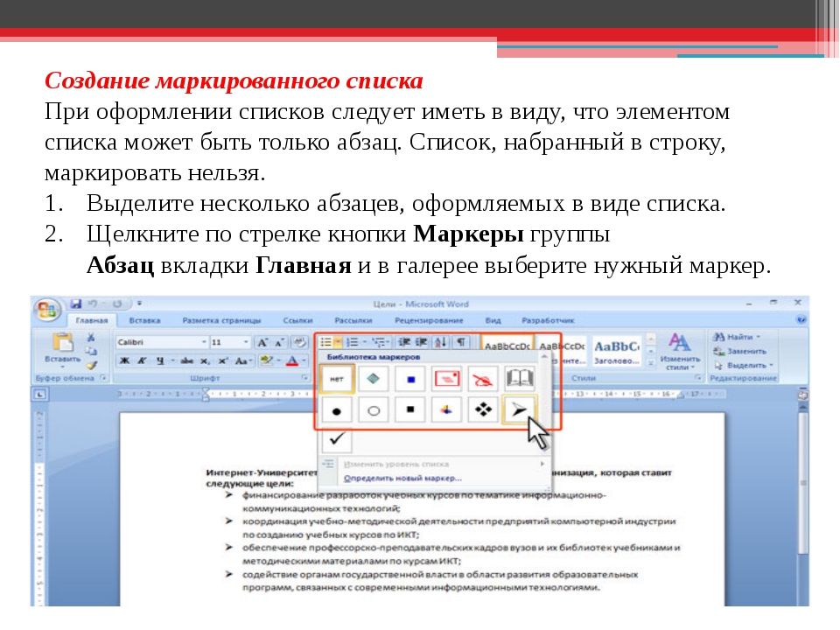This screenshot has width=840, height=630.
Task: Open the Выделить dropdown
Action: click(744, 366)
